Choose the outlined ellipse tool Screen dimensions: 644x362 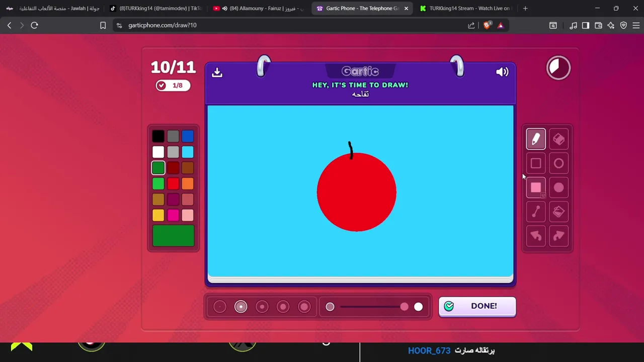[558, 163]
